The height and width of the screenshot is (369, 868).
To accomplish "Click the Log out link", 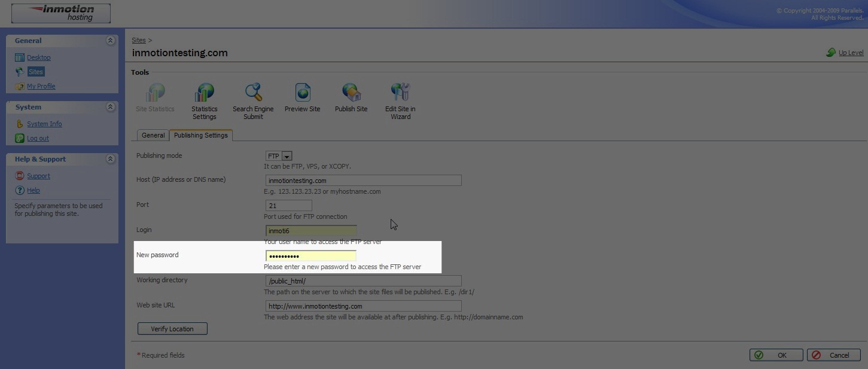I will pyautogui.click(x=38, y=138).
